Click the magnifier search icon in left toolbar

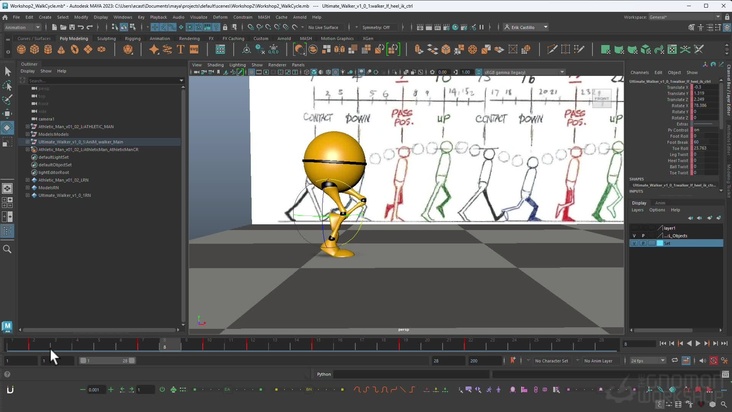tap(7, 250)
